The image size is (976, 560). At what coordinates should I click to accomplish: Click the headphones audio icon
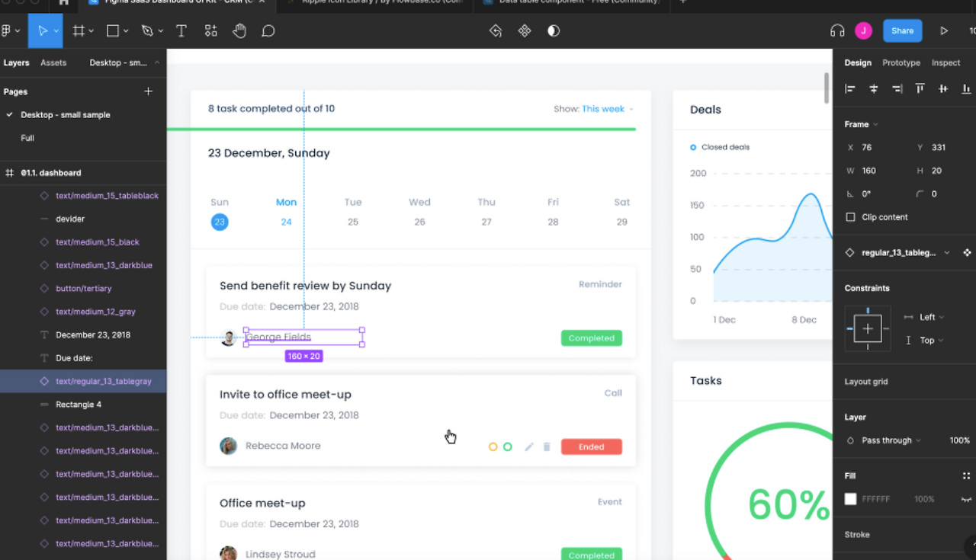pyautogui.click(x=837, y=31)
